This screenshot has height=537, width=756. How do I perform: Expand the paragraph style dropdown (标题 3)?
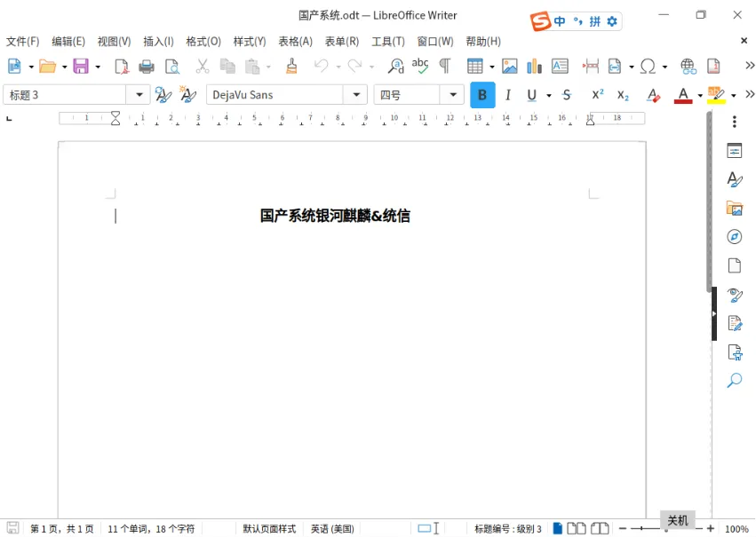pos(139,94)
